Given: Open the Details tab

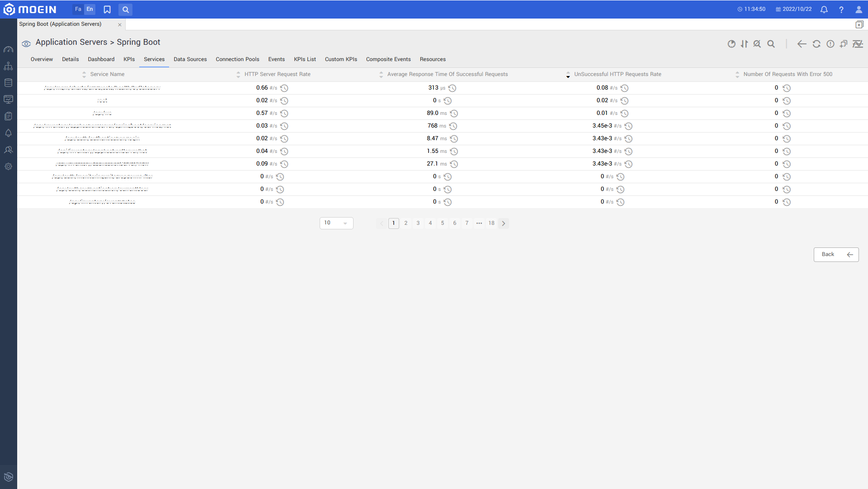Looking at the screenshot, I should (x=71, y=59).
